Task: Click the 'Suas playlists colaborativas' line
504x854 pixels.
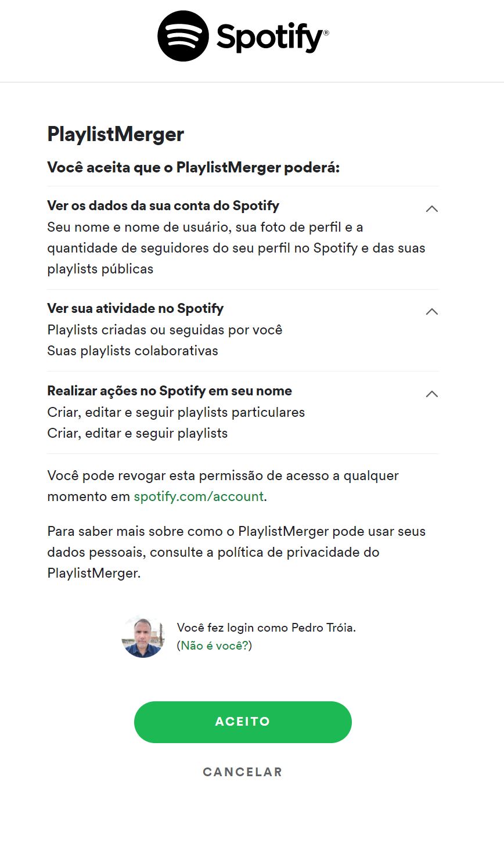Action: [x=132, y=351]
